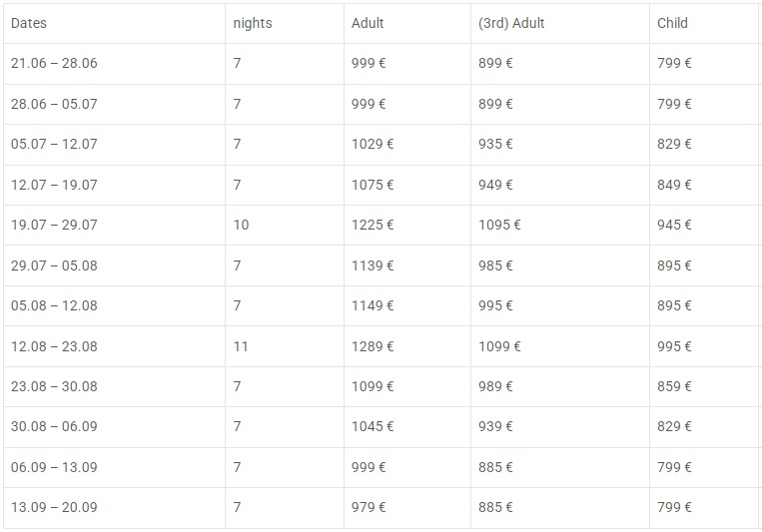Click the 979 € adult price
The height and width of the screenshot is (532, 762).
click(369, 507)
